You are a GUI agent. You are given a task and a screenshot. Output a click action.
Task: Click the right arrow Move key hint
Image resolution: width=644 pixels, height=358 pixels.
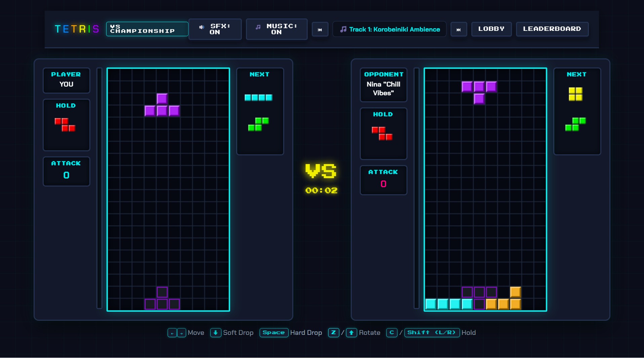click(x=181, y=333)
